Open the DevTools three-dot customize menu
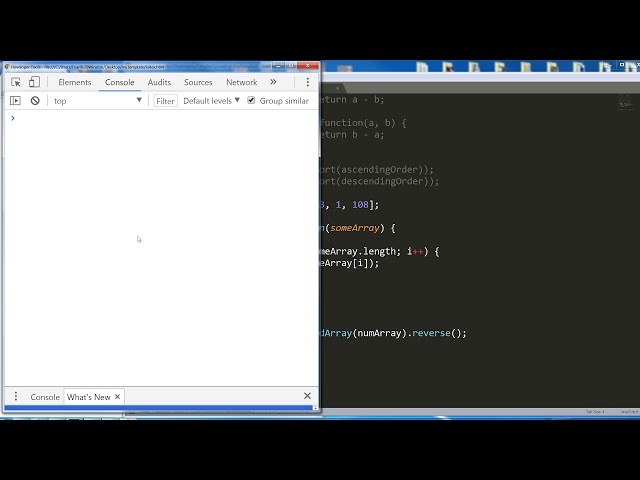 307,82
